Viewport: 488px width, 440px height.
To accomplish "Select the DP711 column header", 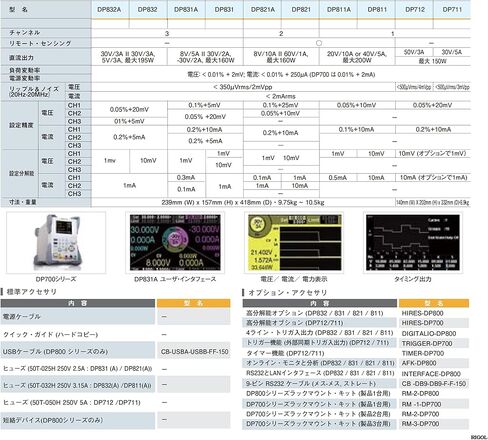I will click(x=452, y=9).
